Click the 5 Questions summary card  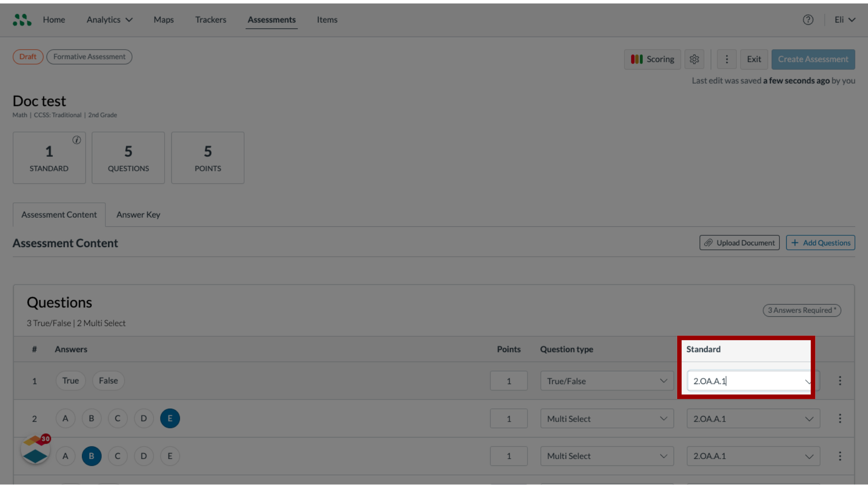click(x=128, y=158)
